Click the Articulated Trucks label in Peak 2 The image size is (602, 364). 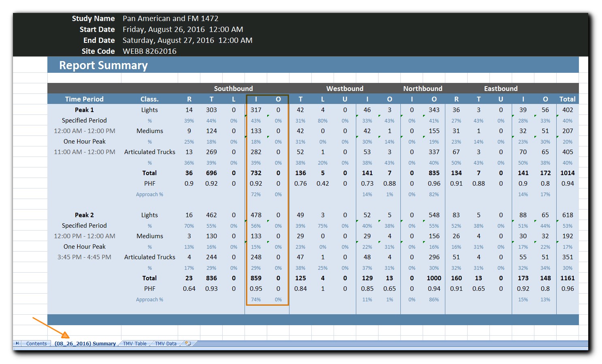point(149,257)
